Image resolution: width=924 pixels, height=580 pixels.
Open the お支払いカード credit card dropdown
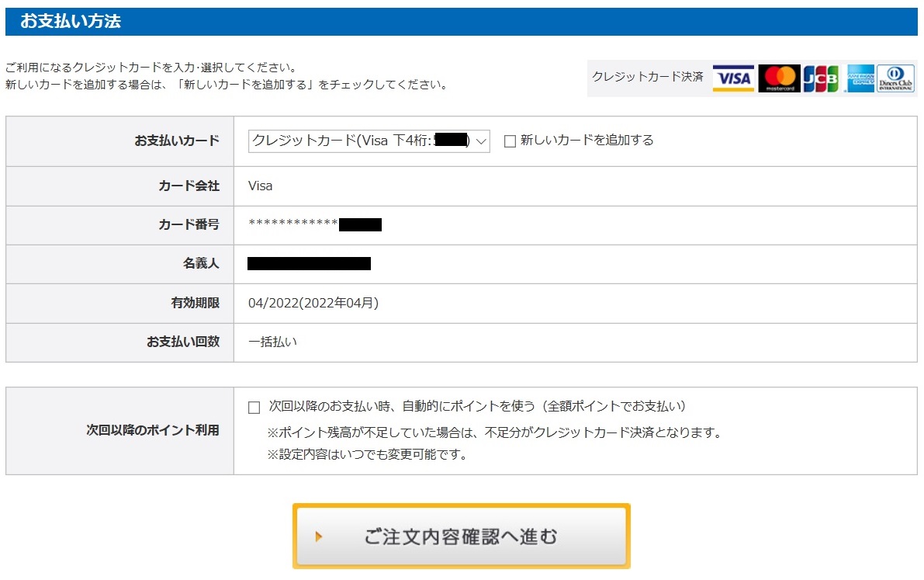[x=369, y=141]
